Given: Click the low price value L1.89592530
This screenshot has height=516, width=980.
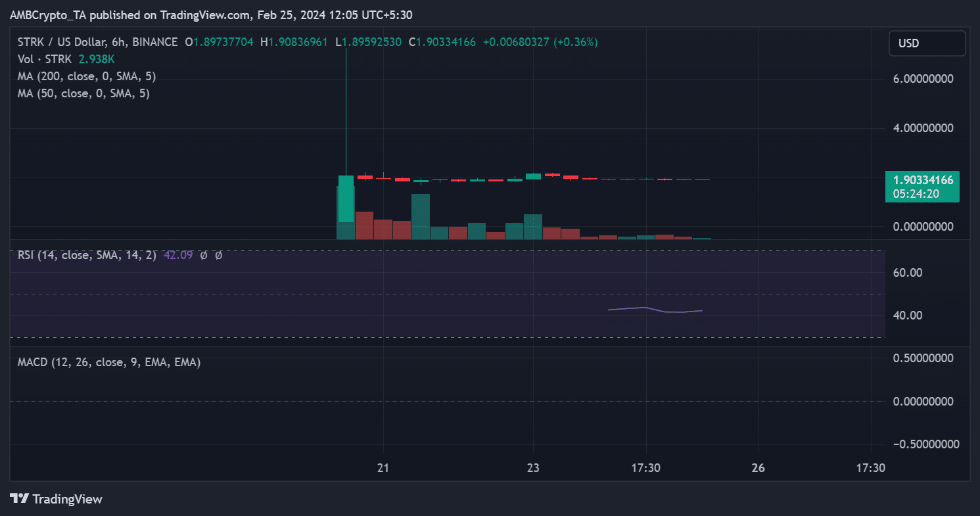Looking at the screenshot, I should (368, 42).
